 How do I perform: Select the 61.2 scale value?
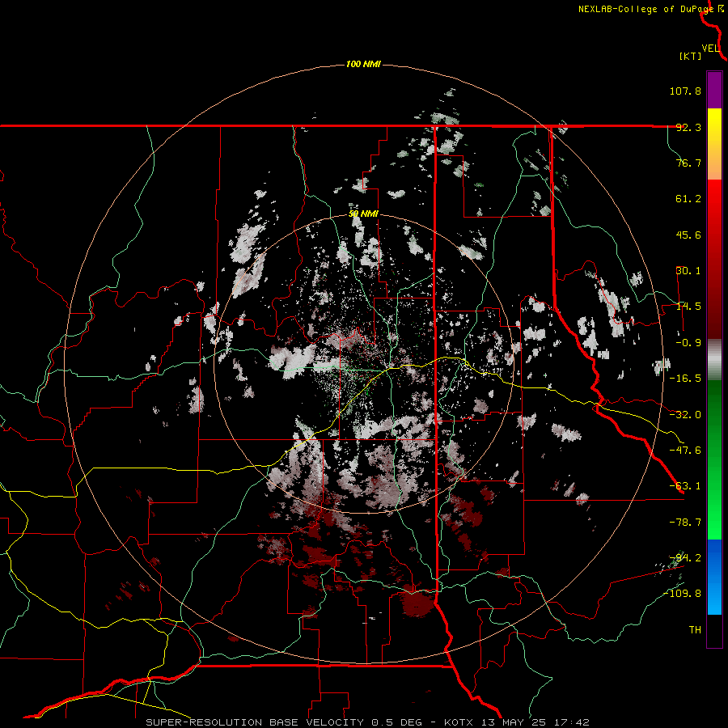(688, 199)
